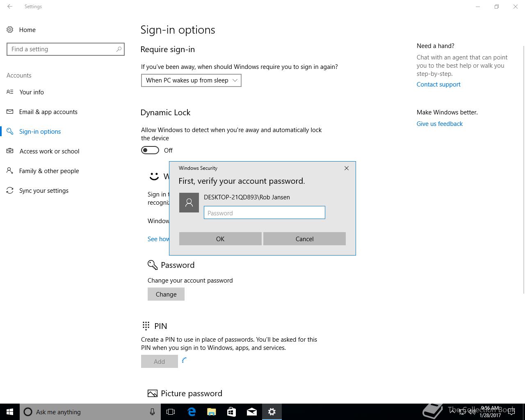Viewport: 525px width, 420px height.
Task: Click the Email & app accounts envelope icon
Action: [10, 112]
